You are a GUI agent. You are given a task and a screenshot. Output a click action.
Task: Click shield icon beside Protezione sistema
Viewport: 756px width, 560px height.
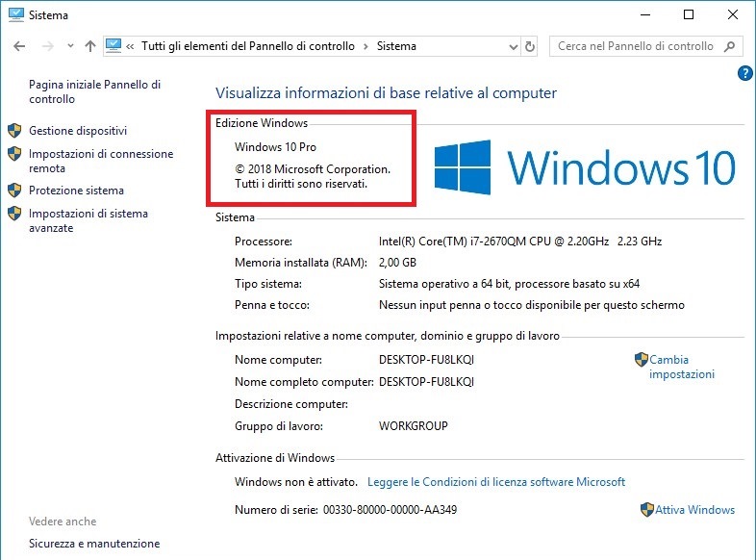click(x=14, y=191)
